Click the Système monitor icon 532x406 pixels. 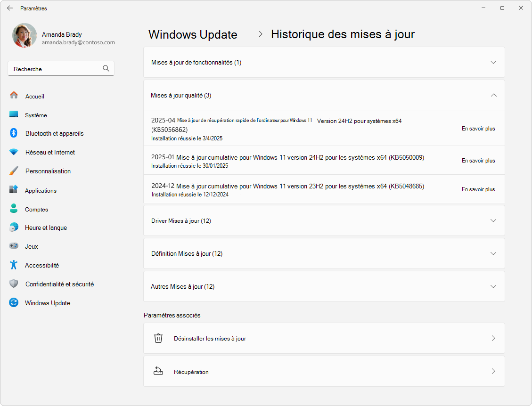tap(14, 114)
